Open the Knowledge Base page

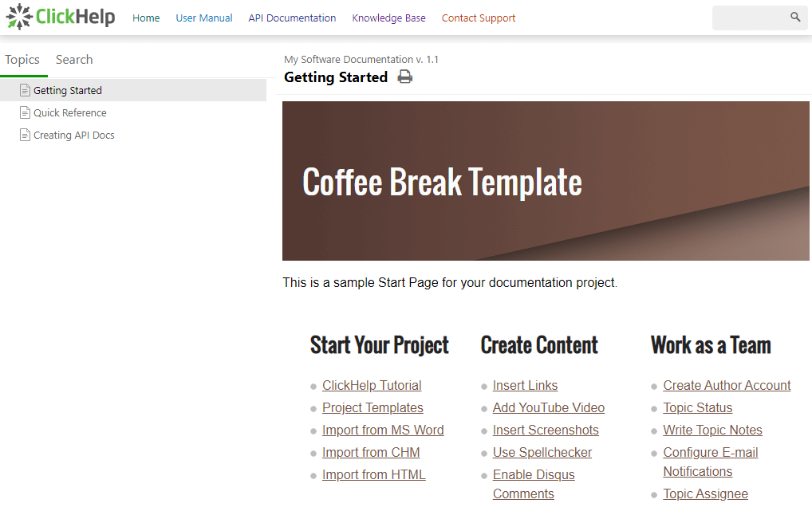coord(388,18)
